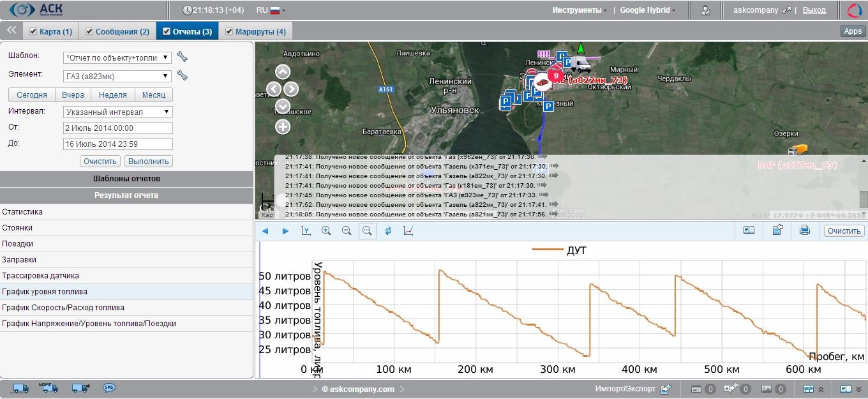Expand the Google Hybrid map type menu
This screenshot has height=399, width=868.
[x=648, y=10]
